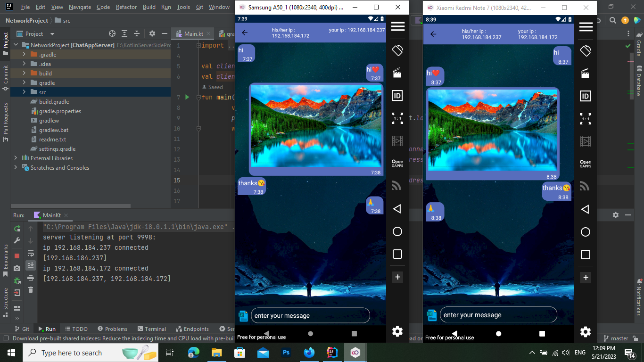Toggle scroll to end in Run console
This screenshot has height=362, width=644.
(x=31, y=265)
